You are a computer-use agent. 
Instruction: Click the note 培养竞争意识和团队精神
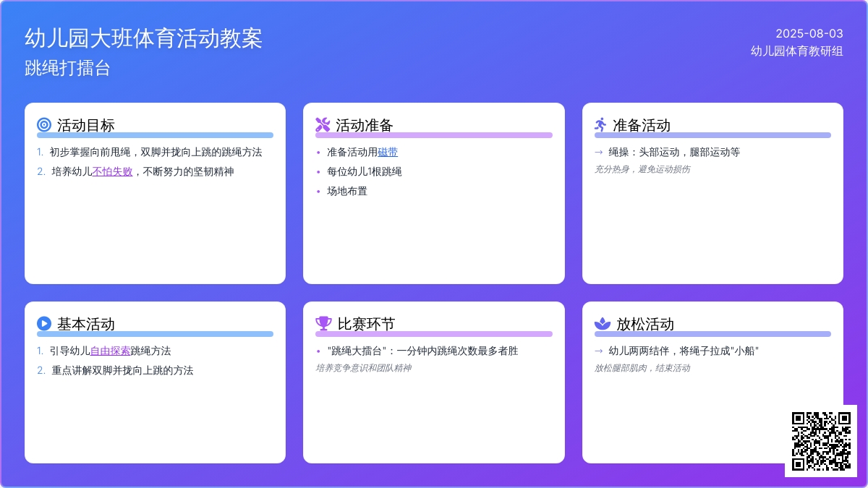[364, 368]
